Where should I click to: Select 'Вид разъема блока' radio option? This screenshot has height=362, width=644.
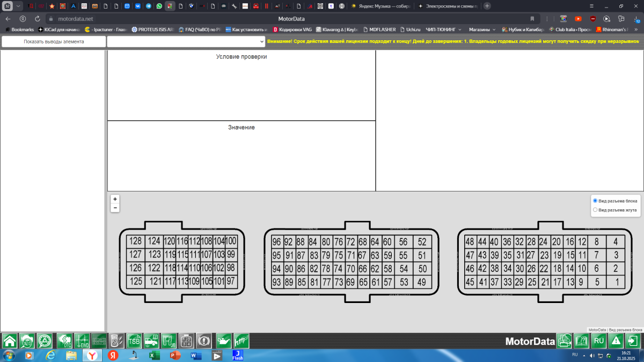[x=595, y=201]
